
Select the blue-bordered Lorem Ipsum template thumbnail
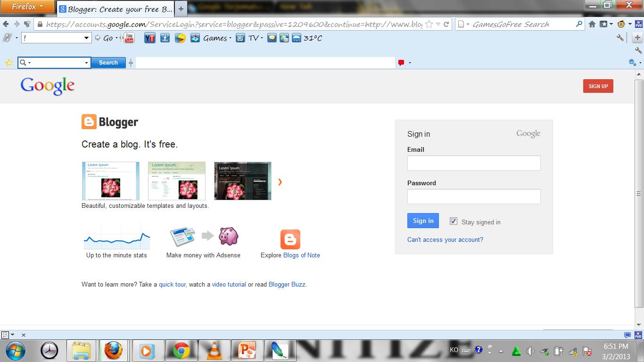(111, 181)
